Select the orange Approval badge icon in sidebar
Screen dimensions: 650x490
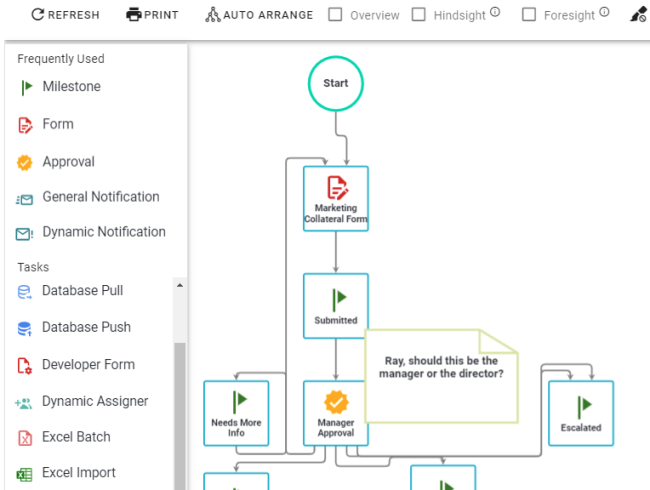click(24, 163)
